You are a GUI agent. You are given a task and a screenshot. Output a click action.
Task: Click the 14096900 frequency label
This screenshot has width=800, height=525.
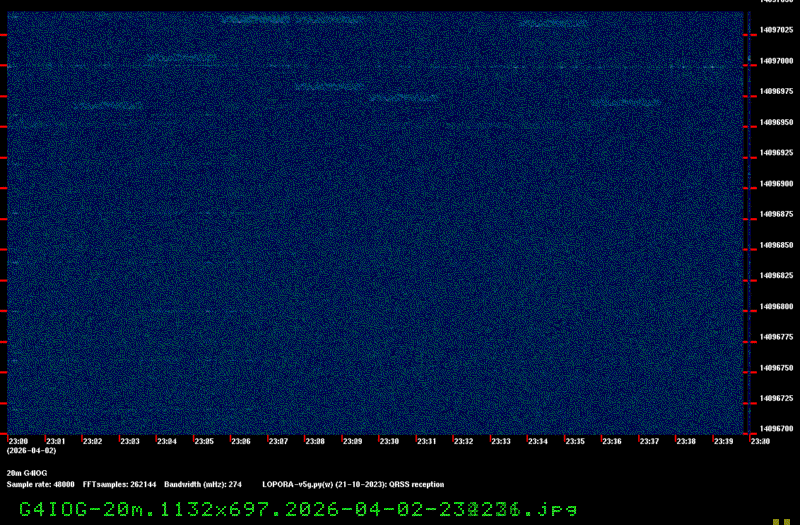point(776,184)
